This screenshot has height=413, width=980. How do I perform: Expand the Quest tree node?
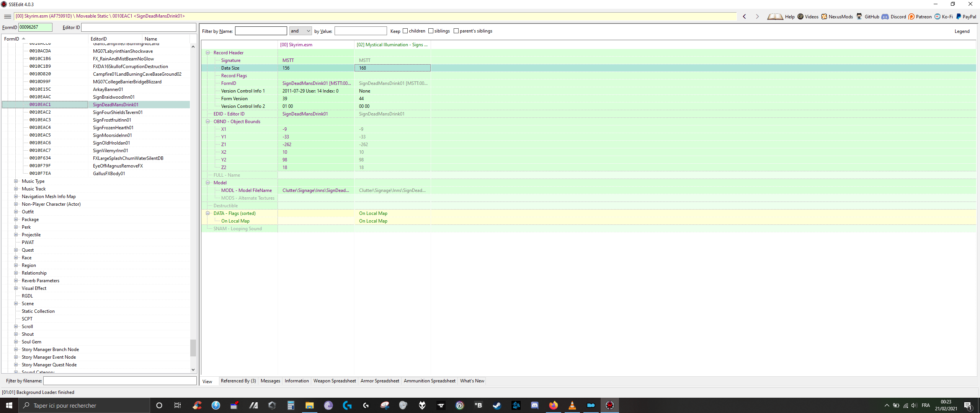tap(16, 250)
